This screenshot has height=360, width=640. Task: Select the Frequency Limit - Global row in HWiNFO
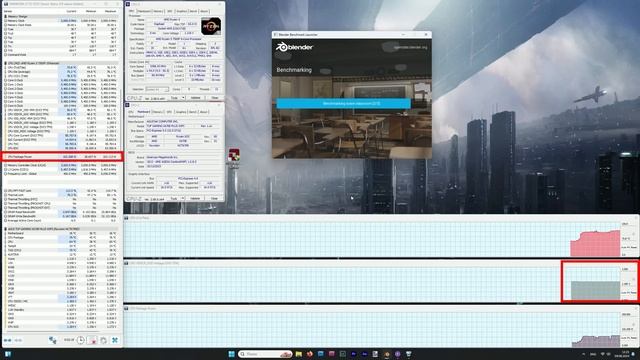61,173
